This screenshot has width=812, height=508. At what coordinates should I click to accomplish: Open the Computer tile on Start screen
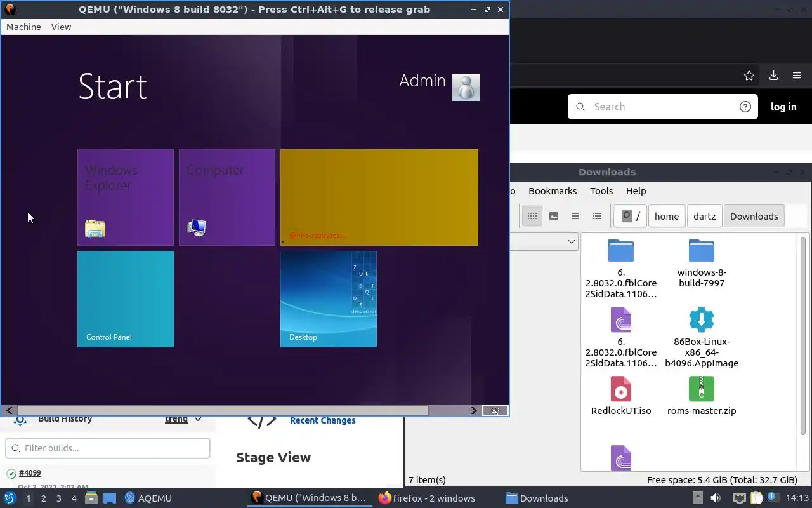[227, 197]
